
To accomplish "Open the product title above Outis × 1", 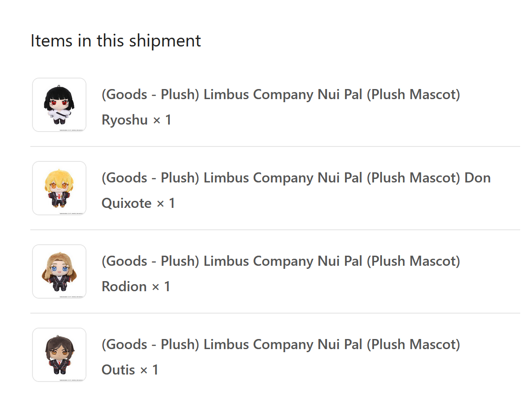I will [x=281, y=344].
